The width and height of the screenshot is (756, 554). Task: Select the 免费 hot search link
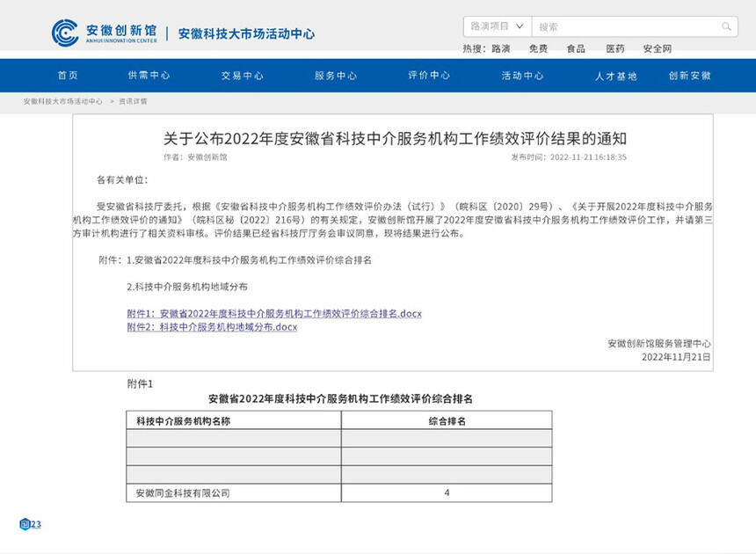(538, 49)
